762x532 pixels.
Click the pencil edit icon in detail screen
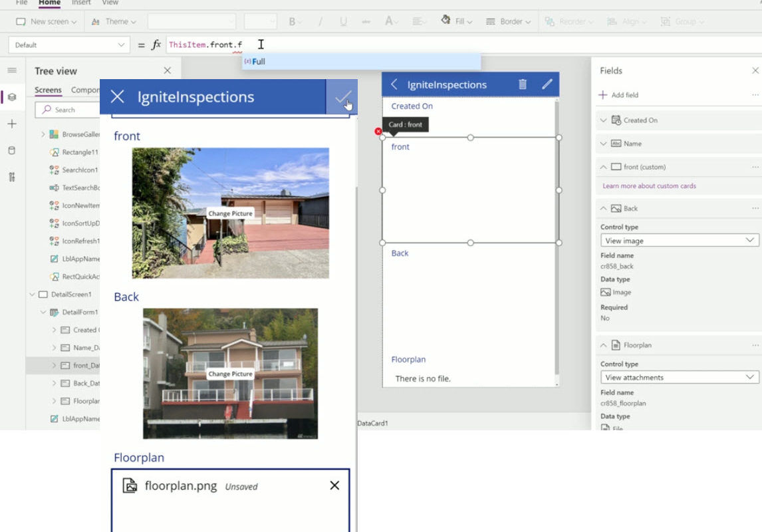point(547,84)
